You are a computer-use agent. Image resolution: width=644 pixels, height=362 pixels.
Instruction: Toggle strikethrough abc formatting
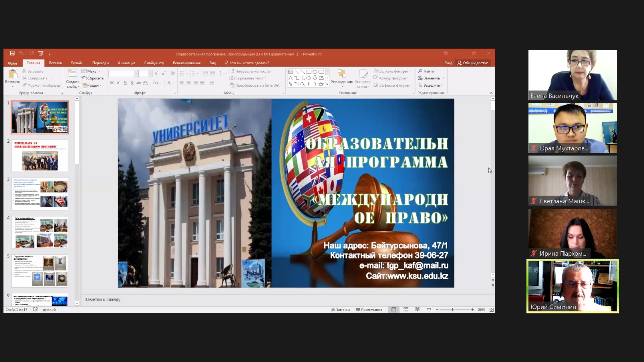[x=139, y=83]
